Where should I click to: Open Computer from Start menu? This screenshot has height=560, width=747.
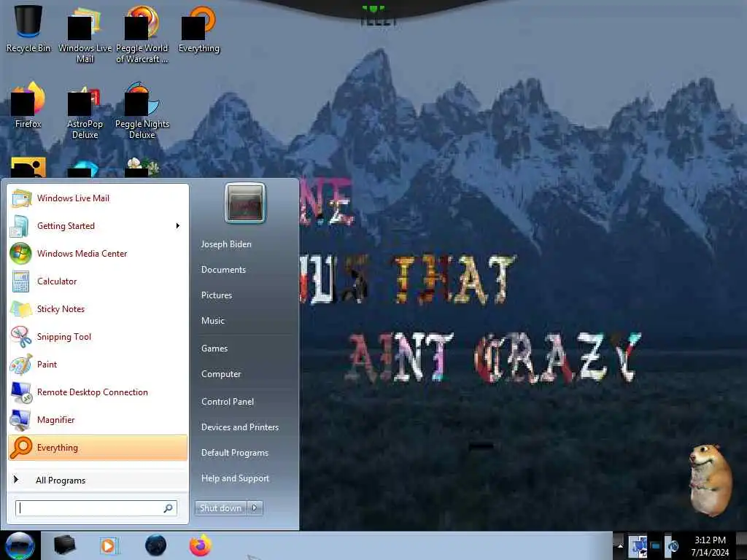[221, 374]
